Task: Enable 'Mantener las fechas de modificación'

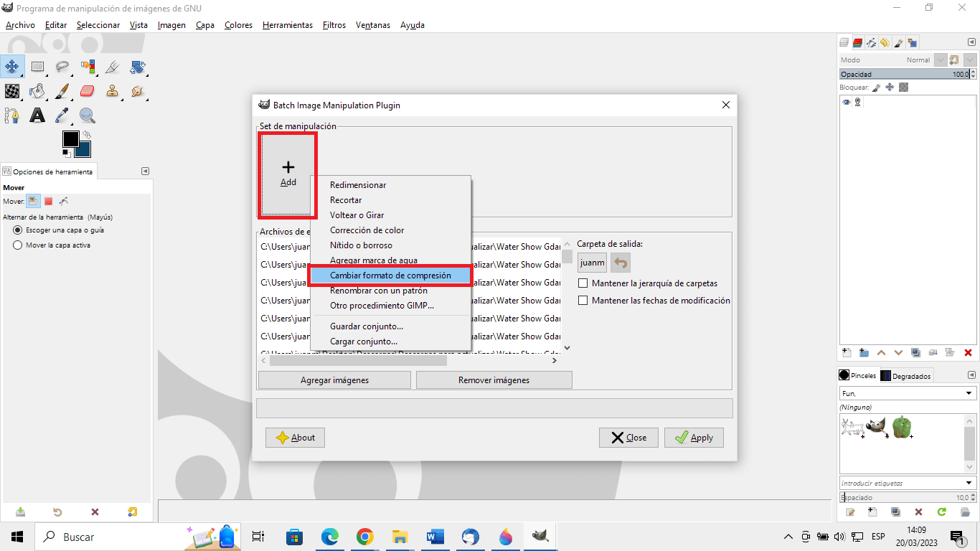Action: click(654, 301)
